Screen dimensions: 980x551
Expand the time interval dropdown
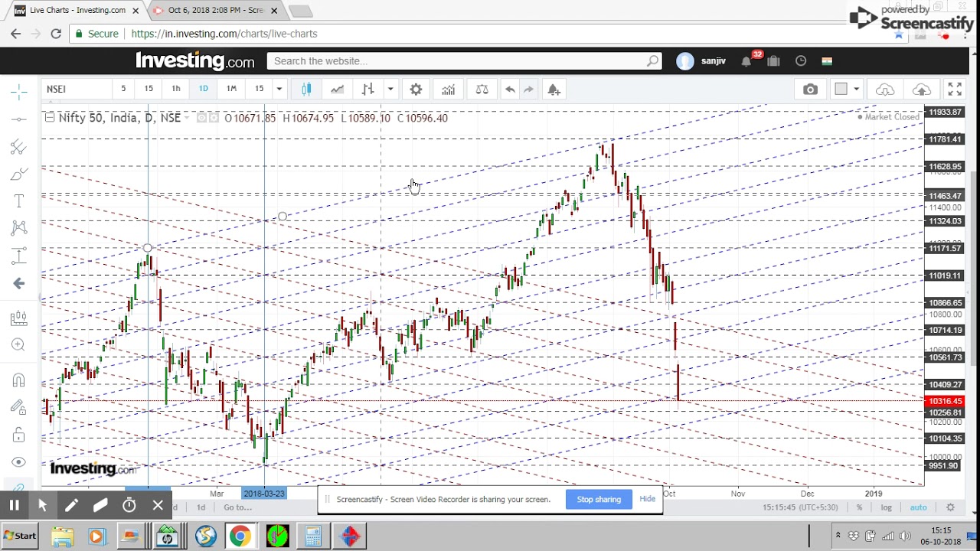pyautogui.click(x=279, y=89)
